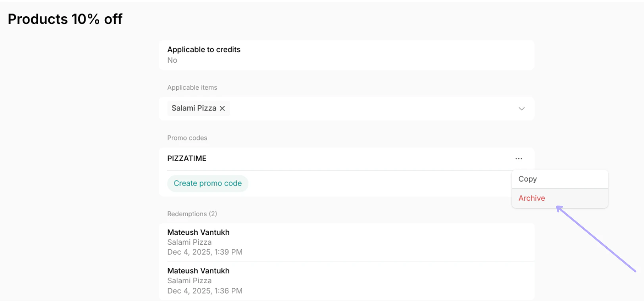Click the Salami Pizza chip label
The width and height of the screenshot is (644, 303).
pos(194,108)
